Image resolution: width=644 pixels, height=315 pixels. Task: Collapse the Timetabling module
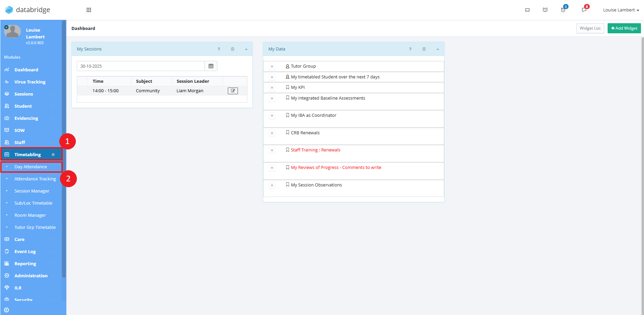31,154
